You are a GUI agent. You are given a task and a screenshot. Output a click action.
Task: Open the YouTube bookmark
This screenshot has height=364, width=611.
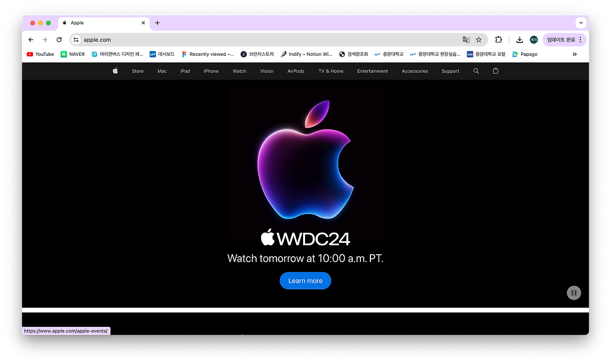pyautogui.click(x=41, y=54)
